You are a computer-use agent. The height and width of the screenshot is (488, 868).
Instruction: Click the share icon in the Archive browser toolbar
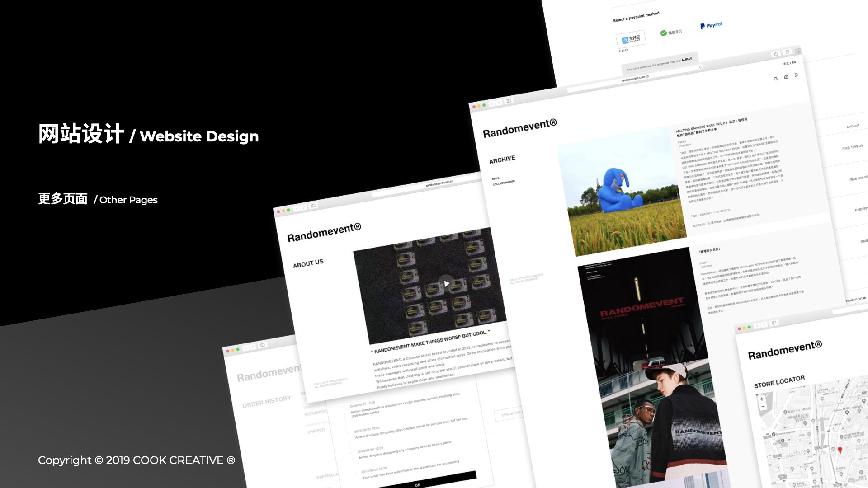coord(776,54)
